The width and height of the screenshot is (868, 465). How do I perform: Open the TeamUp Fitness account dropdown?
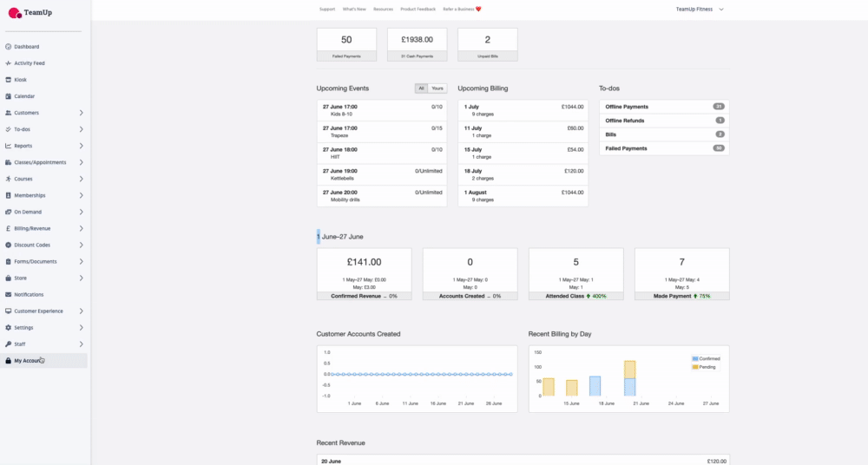[700, 9]
